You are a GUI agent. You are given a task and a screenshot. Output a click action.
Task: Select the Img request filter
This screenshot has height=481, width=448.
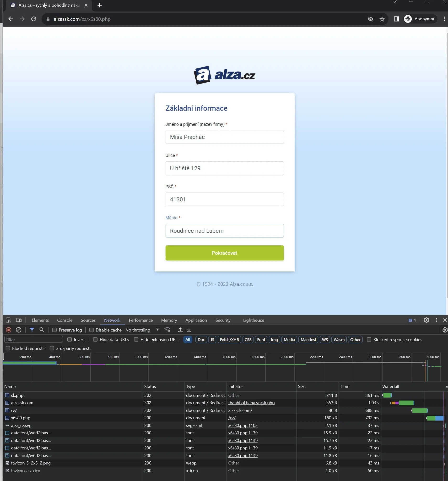[x=274, y=339]
